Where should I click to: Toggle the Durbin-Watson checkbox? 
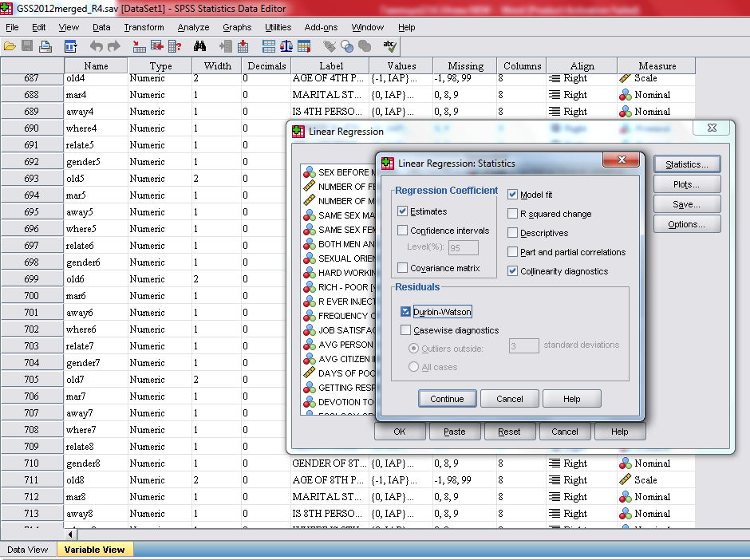[405, 312]
